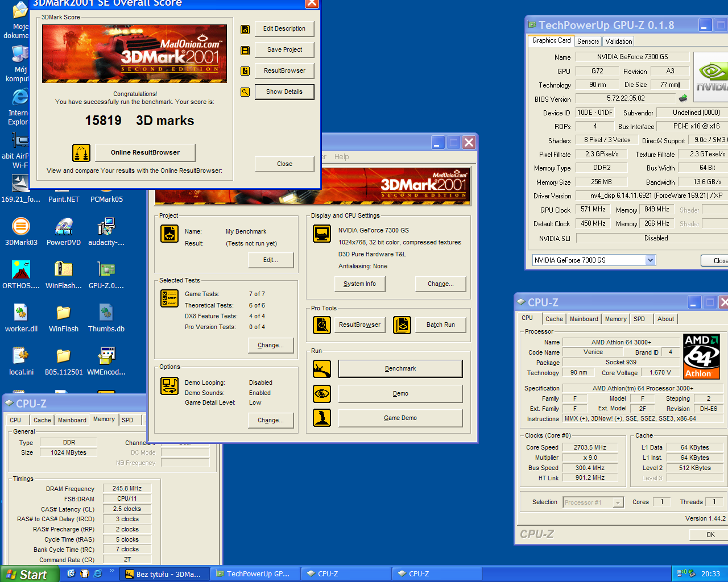
Task: Click the system tray clock showing 20:33
Action: (x=710, y=574)
